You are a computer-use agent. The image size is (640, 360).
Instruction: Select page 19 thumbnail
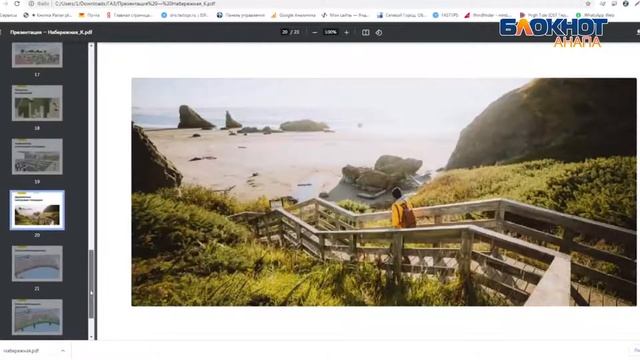coord(37,156)
